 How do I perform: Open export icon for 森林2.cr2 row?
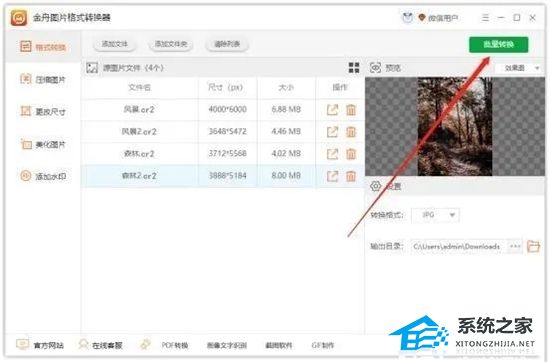click(332, 176)
